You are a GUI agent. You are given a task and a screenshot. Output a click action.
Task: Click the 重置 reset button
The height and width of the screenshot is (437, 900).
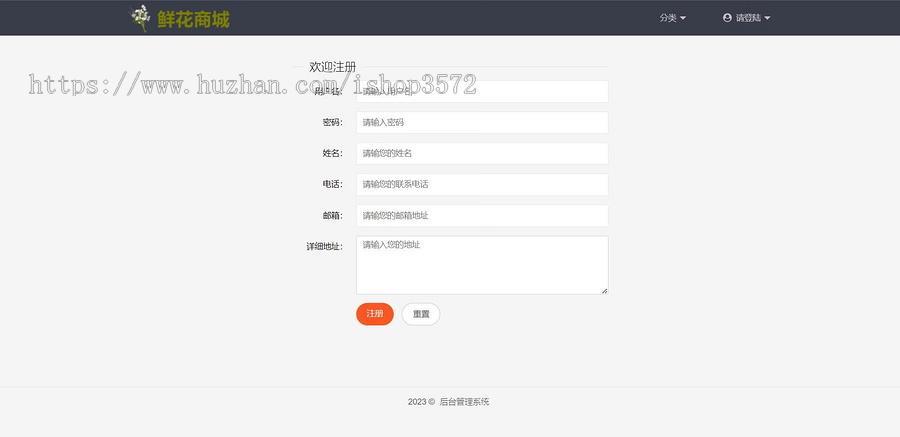[x=421, y=314]
